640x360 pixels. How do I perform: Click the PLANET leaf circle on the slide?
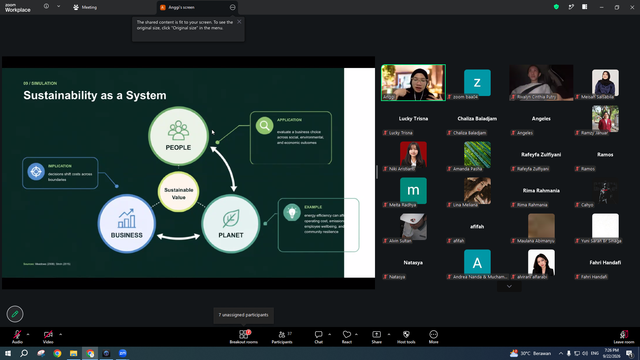(x=231, y=224)
